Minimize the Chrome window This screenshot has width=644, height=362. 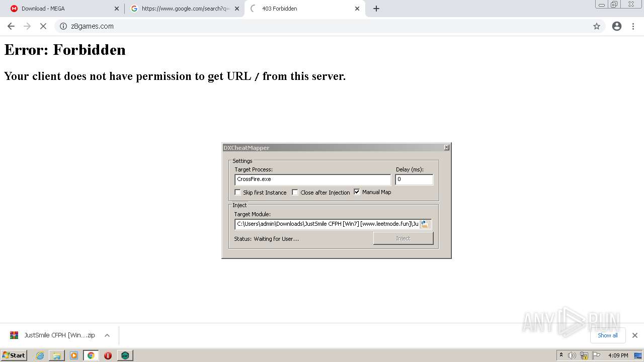pos(601,5)
